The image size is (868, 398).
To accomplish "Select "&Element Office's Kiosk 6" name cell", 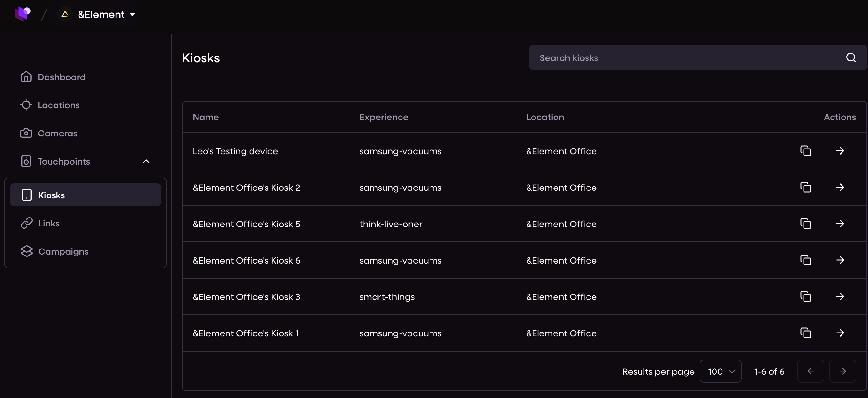I will point(246,260).
